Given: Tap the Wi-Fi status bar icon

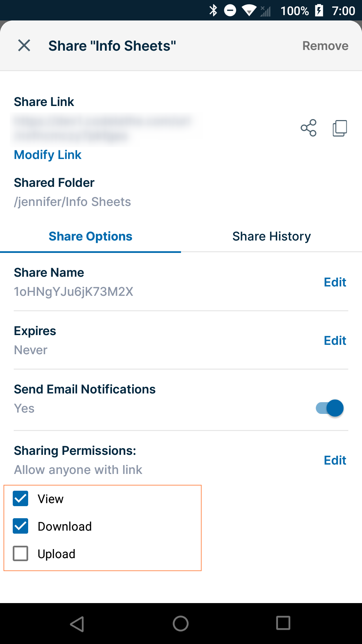Looking at the screenshot, I should 249,11.
